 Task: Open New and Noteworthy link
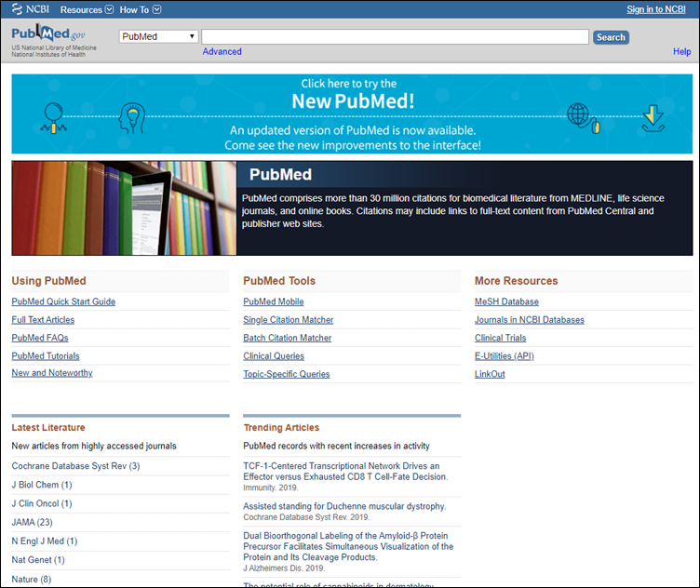52,373
